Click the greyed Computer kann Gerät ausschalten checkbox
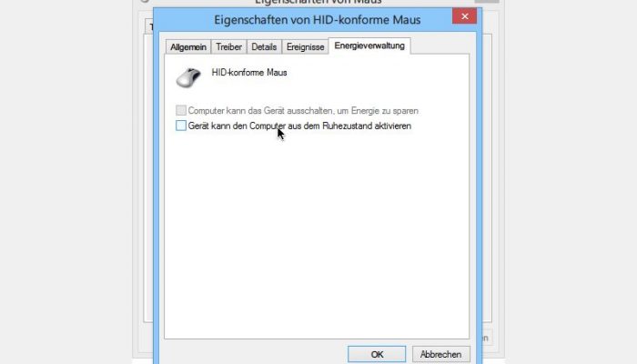Image resolution: width=637 pixels, height=364 pixels. pos(181,110)
